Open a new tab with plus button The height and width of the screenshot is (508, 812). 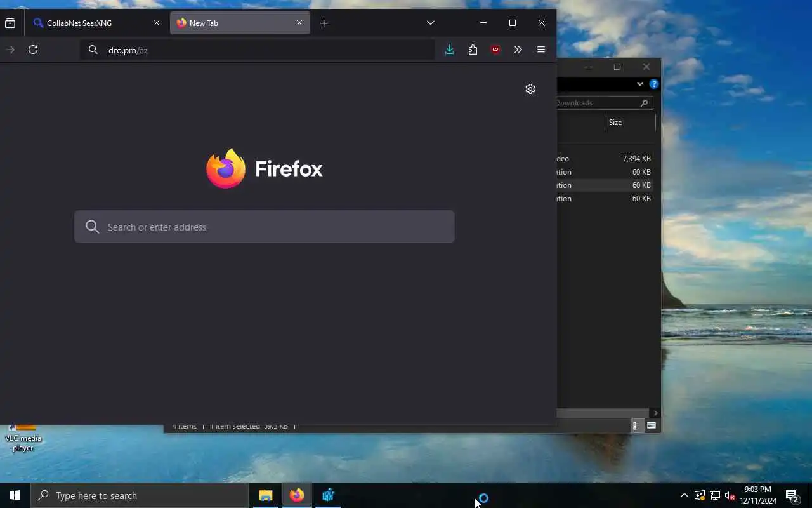pyautogui.click(x=324, y=23)
